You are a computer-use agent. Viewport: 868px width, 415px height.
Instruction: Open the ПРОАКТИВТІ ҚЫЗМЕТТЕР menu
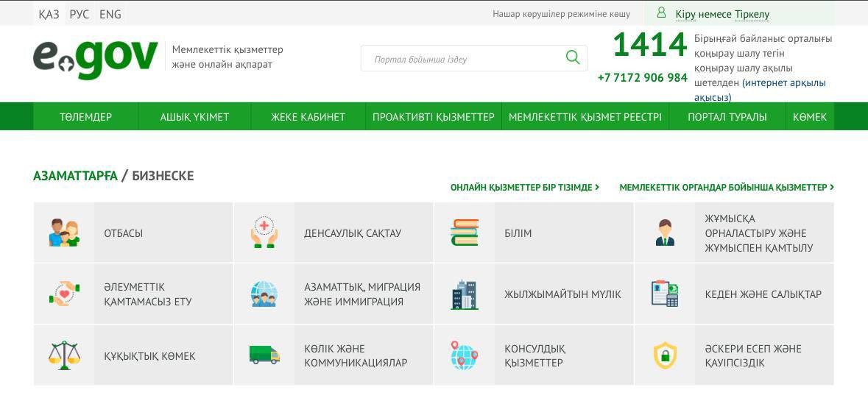[x=434, y=117]
